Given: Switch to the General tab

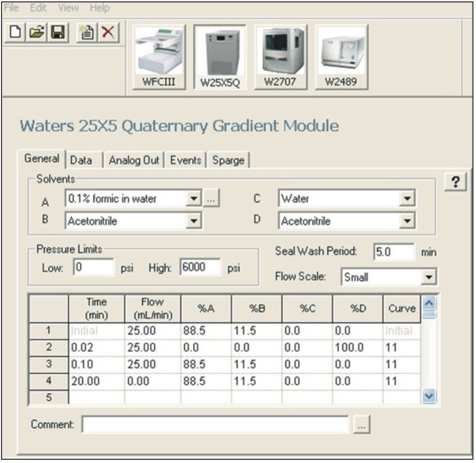Looking at the screenshot, I should coord(41,159).
